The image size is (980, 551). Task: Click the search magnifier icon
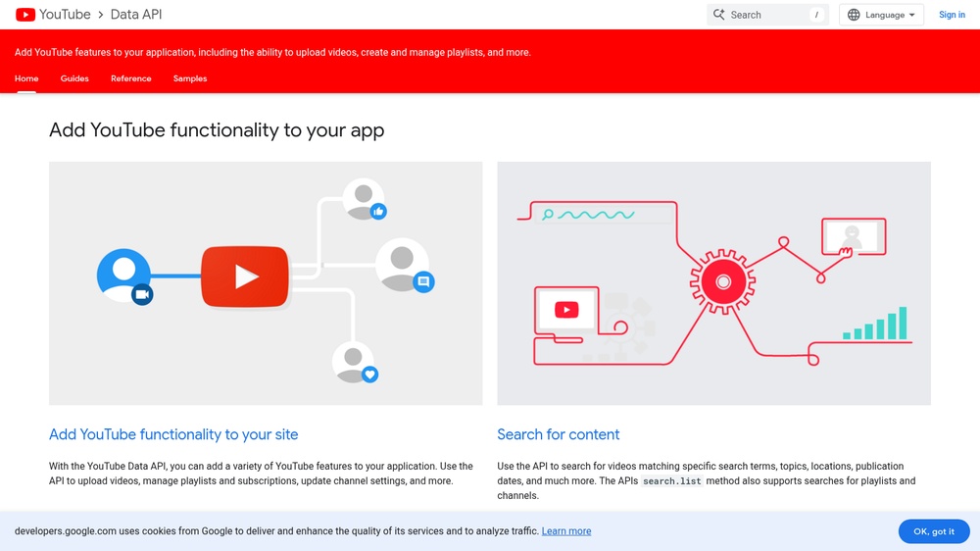718,15
